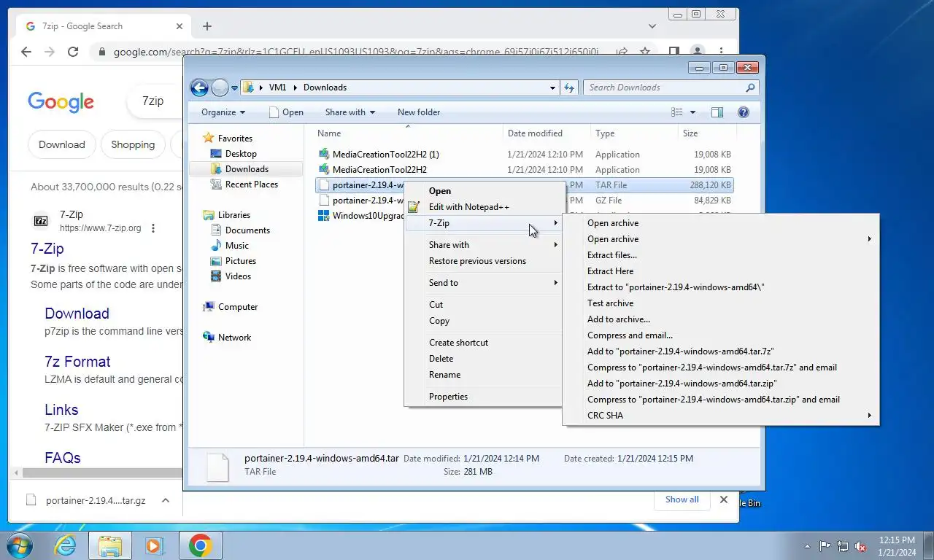Open Internet Explorer from taskbar
934x560 pixels.
[x=66, y=545]
